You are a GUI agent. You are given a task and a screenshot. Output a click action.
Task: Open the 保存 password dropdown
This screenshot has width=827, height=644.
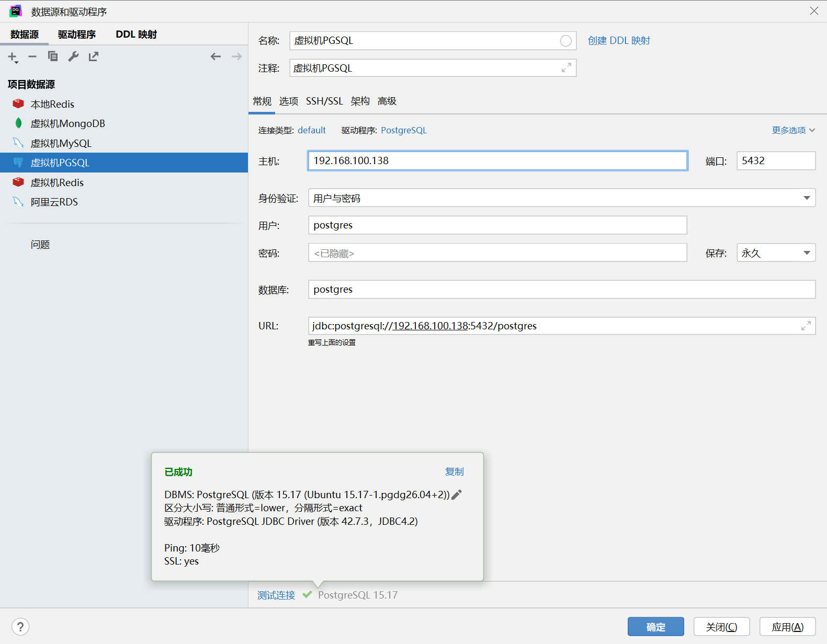(776, 253)
